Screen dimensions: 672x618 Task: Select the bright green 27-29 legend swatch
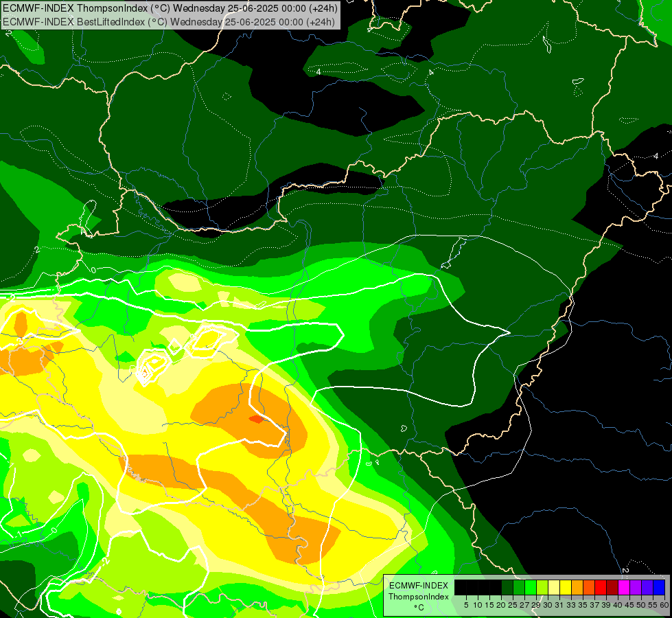pyautogui.click(x=531, y=587)
